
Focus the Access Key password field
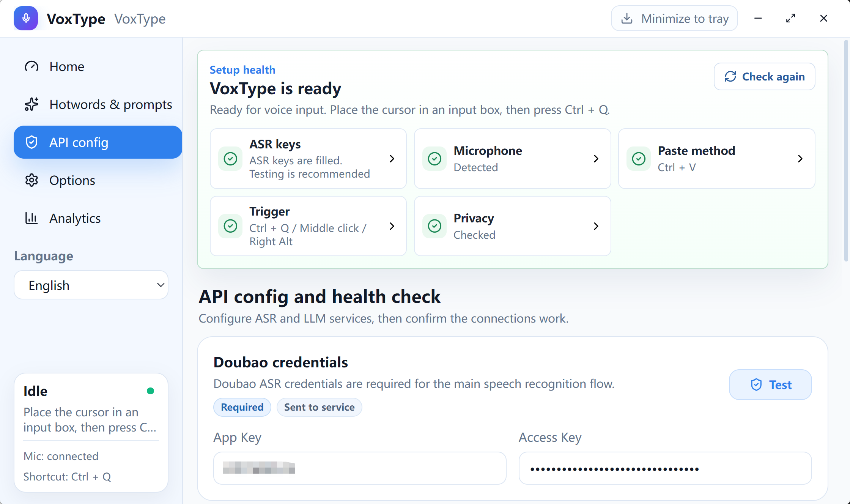pyautogui.click(x=665, y=468)
